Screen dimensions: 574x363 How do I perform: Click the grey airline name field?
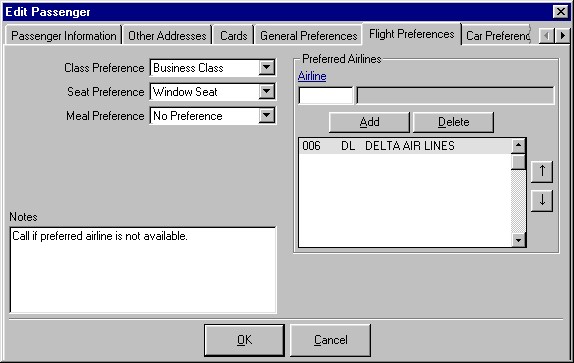pyautogui.click(x=455, y=96)
